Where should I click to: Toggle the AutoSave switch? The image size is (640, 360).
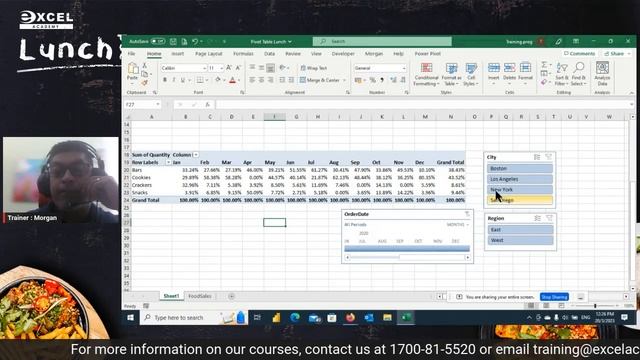[x=158, y=41]
